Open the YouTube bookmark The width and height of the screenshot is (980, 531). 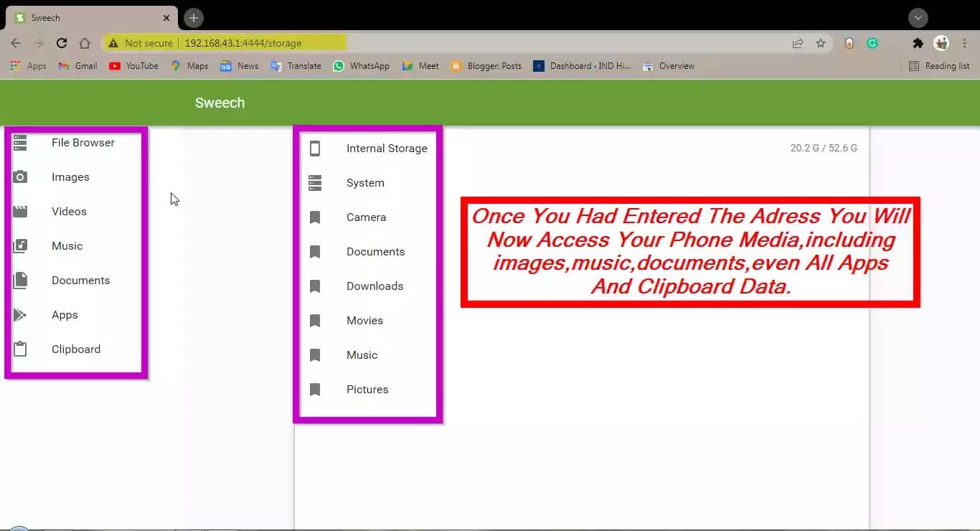pyautogui.click(x=133, y=66)
